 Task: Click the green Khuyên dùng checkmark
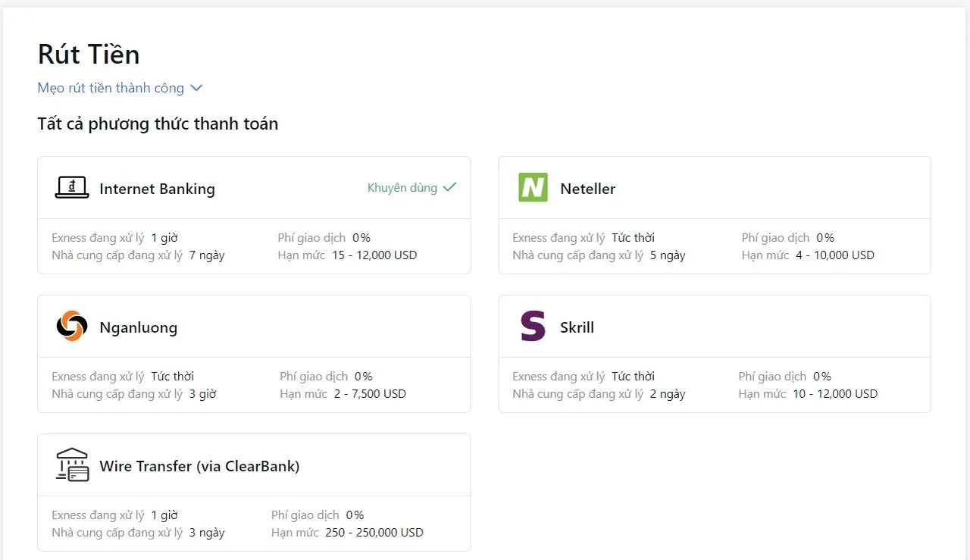pos(450,187)
